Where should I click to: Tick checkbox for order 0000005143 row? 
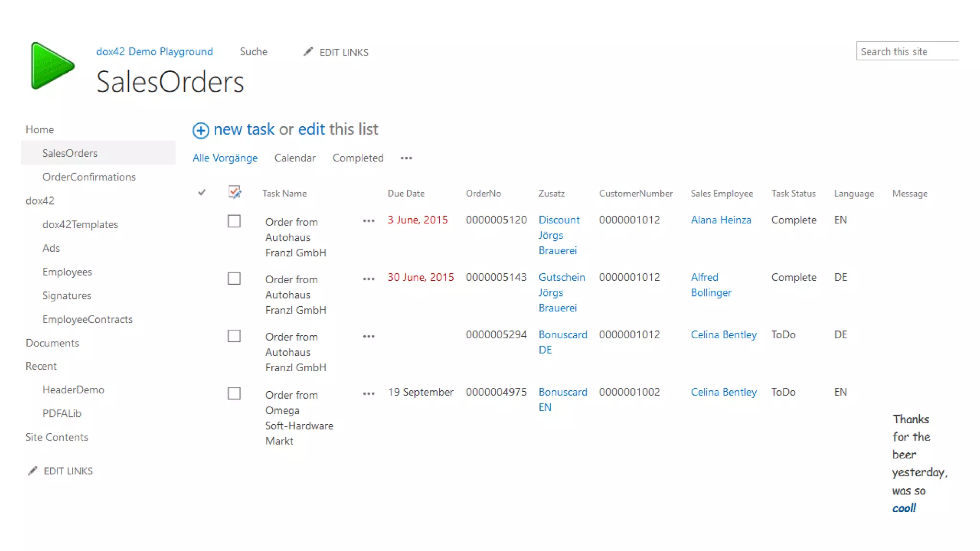point(234,278)
